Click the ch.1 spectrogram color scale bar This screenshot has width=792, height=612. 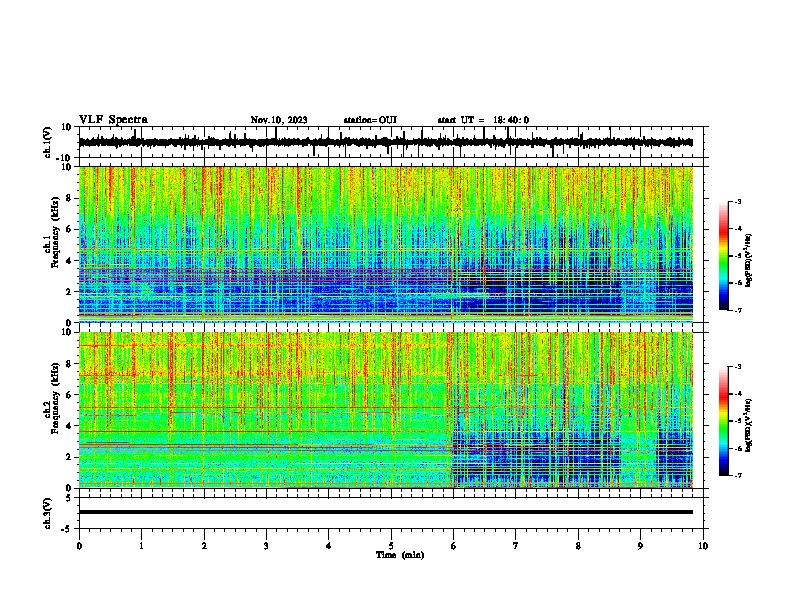pos(723,256)
